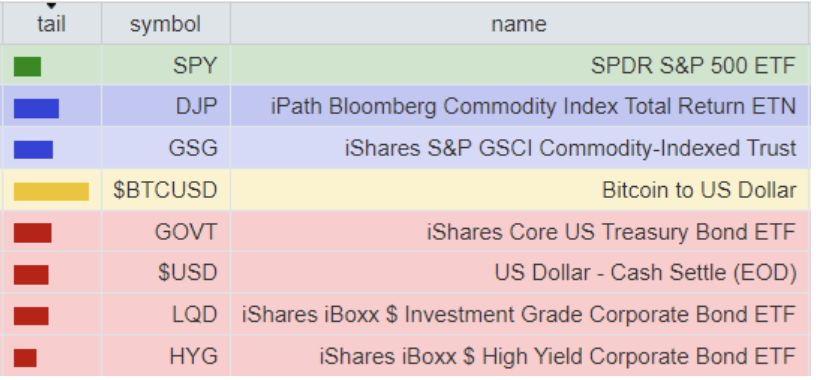This screenshot has height=380, width=816.
Task: Click the red tail bar for HYG
Action: (25, 358)
